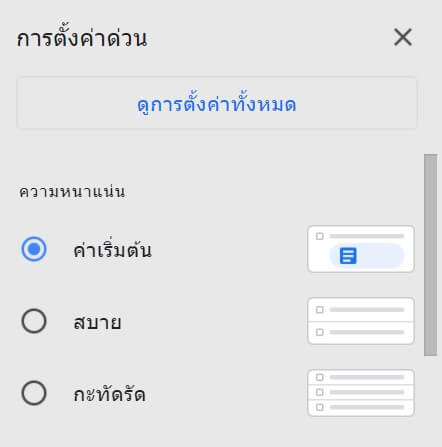Click top checkbox icon in สบาย preview
The width and height of the screenshot is (442, 447).
point(320,310)
